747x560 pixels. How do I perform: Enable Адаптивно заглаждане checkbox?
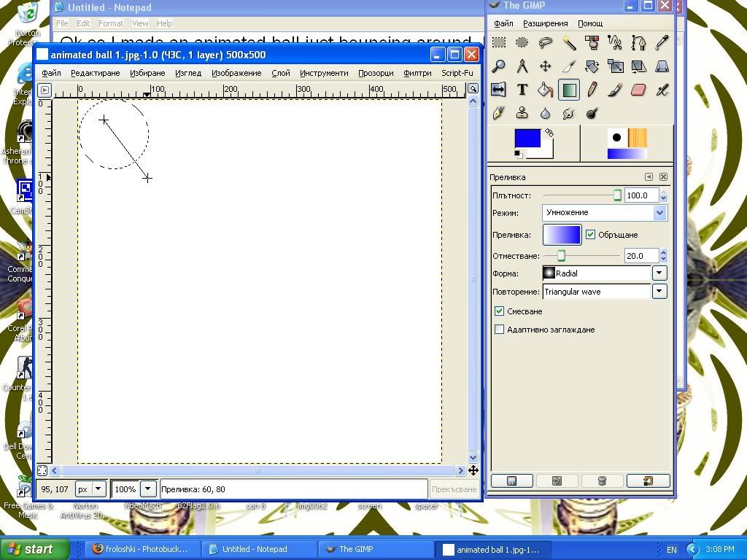pos(499,329)
